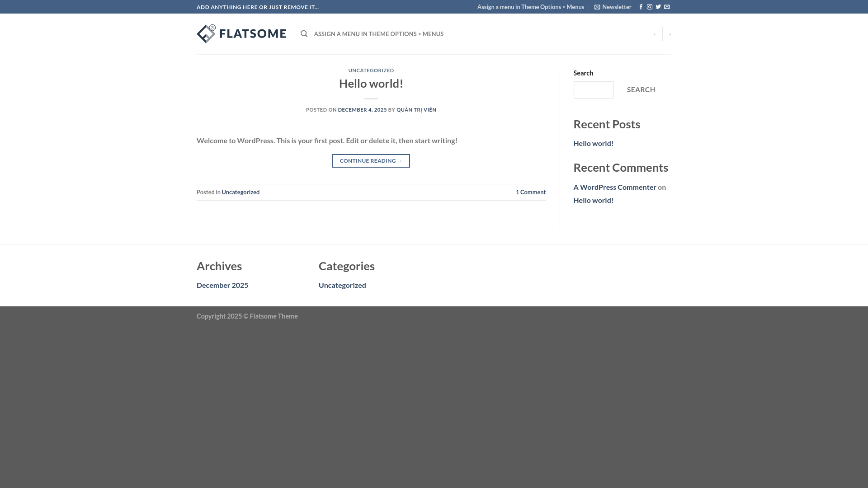Open the Newsletter link
The height and width of the screenshot is (488, 868).
coord(613,7)
